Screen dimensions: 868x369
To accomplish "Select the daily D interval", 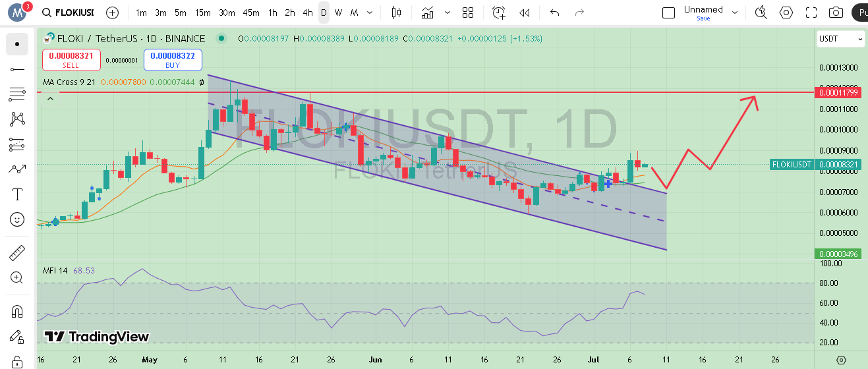I will [x=324, y=13].
